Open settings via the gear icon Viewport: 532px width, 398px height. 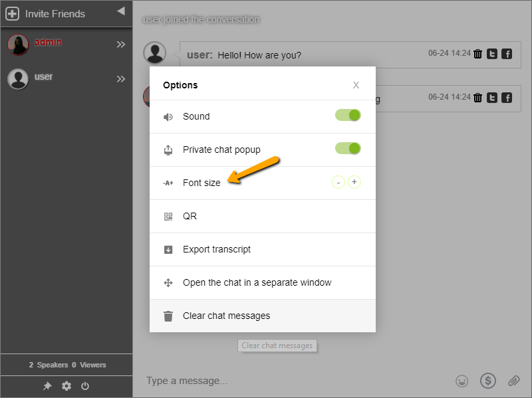(66, 386)
